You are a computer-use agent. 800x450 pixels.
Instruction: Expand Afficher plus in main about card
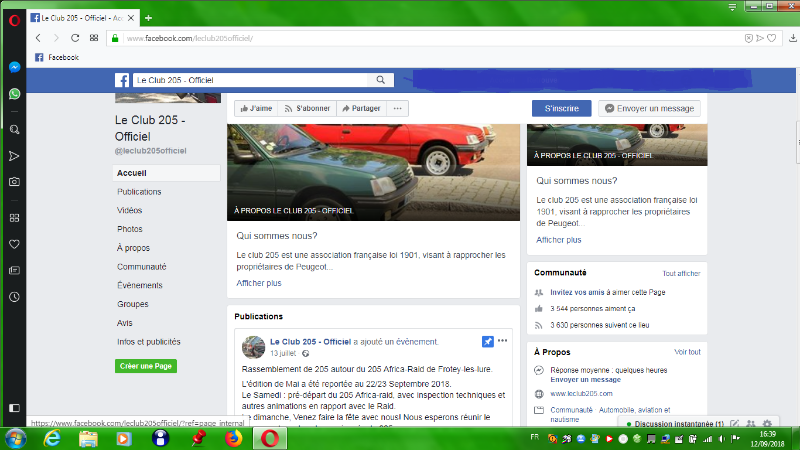(259, 283)
